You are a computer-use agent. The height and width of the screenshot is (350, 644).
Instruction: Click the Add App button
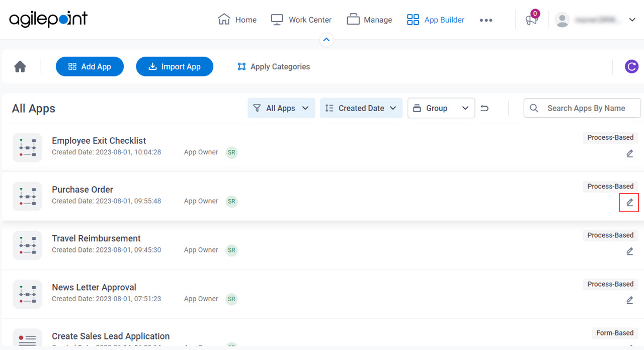[x=90, y=66]
